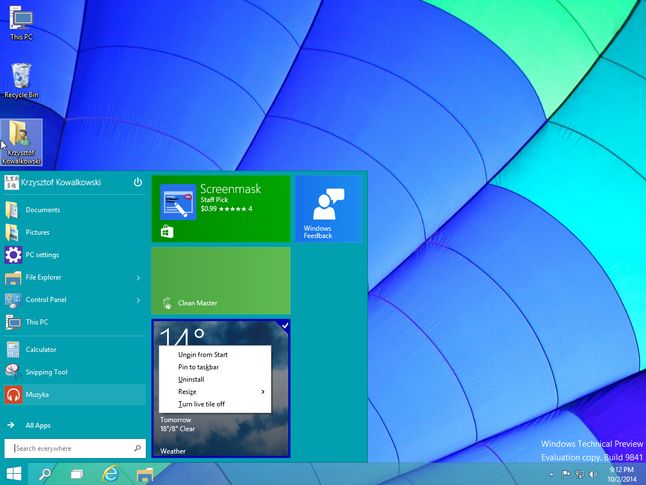Viewport: 646px width, 485px height.
Task: Show hidden tray icons arrow
Action: click(x=551, y=474)
